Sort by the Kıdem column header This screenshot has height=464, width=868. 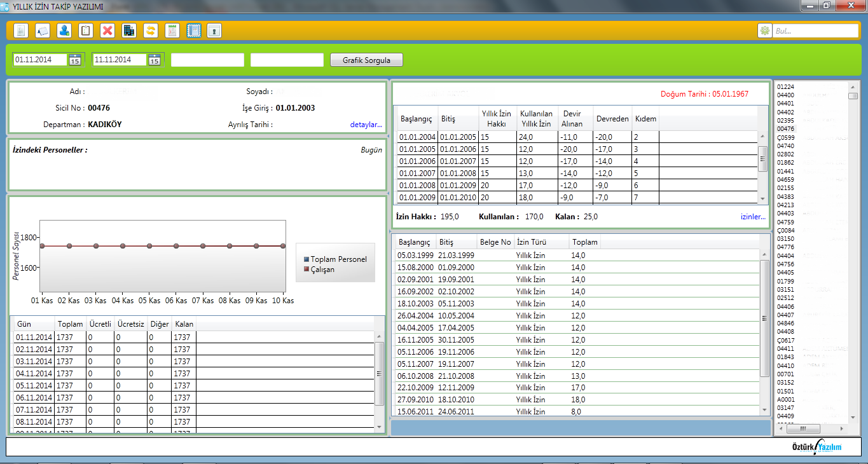coord(645,119)
